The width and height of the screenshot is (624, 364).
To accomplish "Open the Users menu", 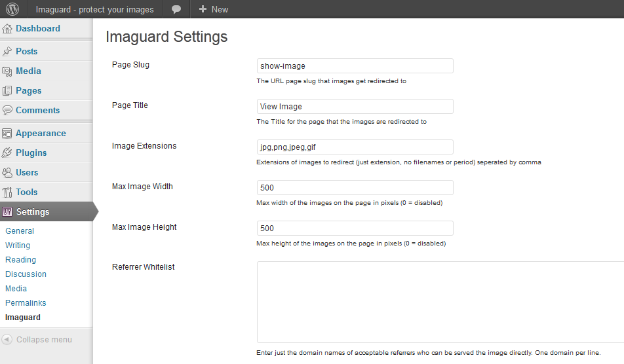I will [27, 172].
